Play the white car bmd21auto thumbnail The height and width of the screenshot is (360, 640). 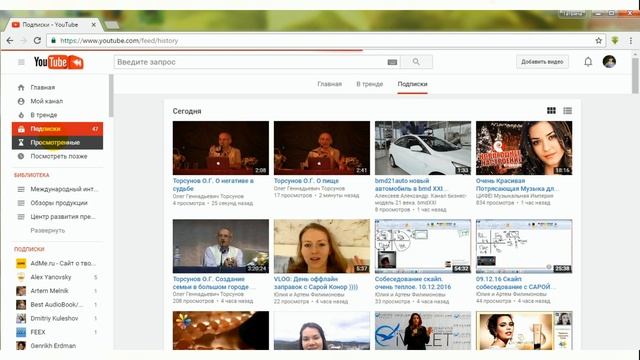pos(423,148)
